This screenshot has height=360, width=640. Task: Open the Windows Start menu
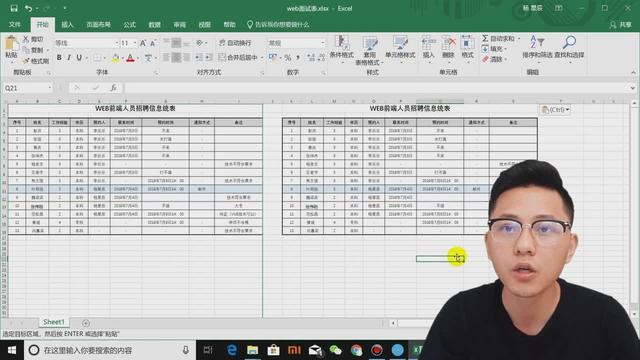(x=12, y=350)
